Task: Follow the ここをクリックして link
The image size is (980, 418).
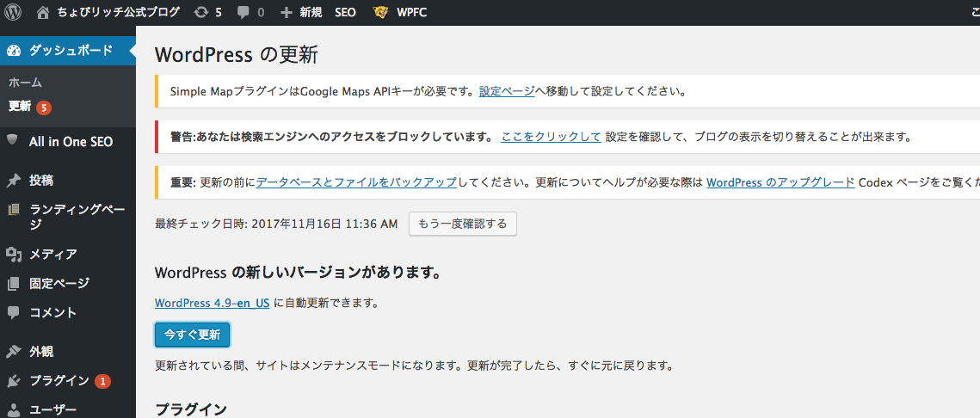Action: click(x=551, y=137)
